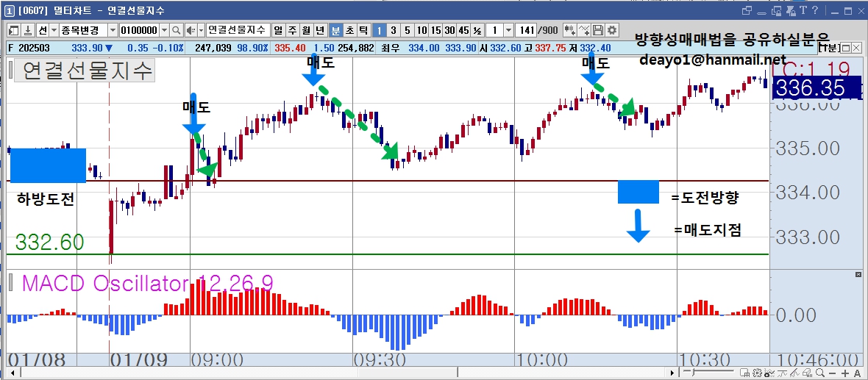The image size is (868, 380).
Task: Click the 0100000 code input field
Action: pyautogui.click(x=140, y=30)
